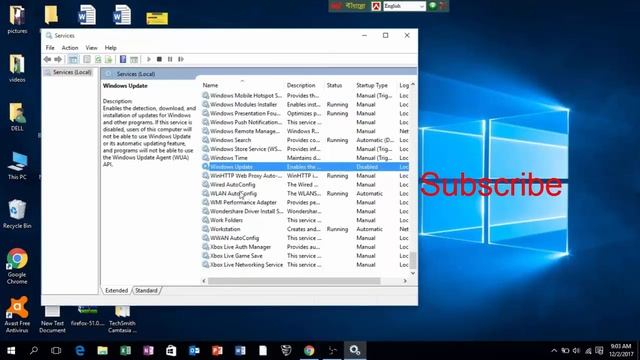640x360 pixels.
Task: Switch to the Standard tab
Action: (x=146, y=290)
